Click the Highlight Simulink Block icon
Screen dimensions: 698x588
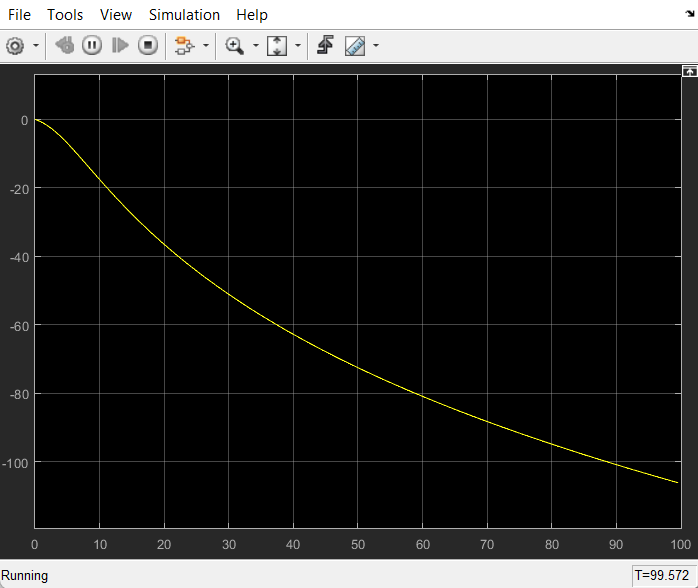(x=184, y=45)
